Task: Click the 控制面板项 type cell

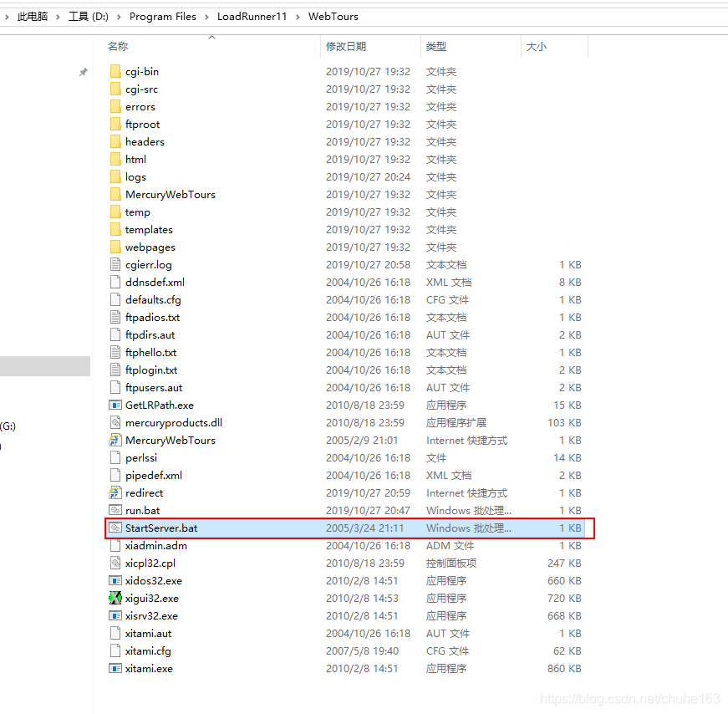Action: pos(451,563)
